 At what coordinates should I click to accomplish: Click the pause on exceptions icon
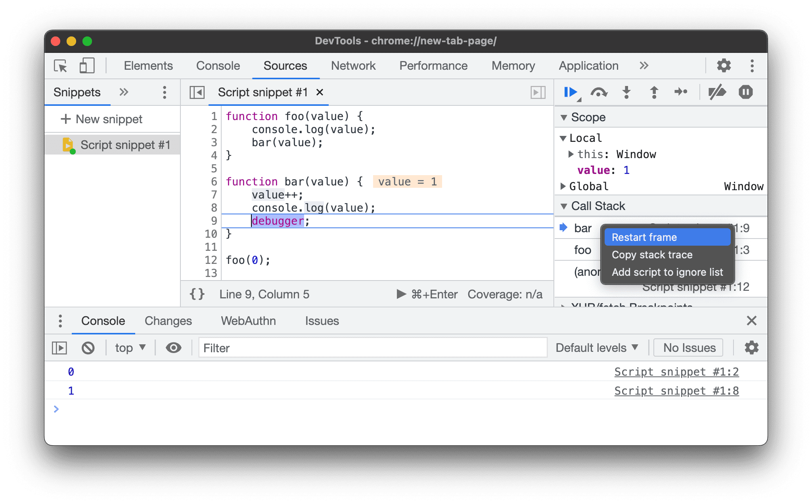[x=747, y=92]
